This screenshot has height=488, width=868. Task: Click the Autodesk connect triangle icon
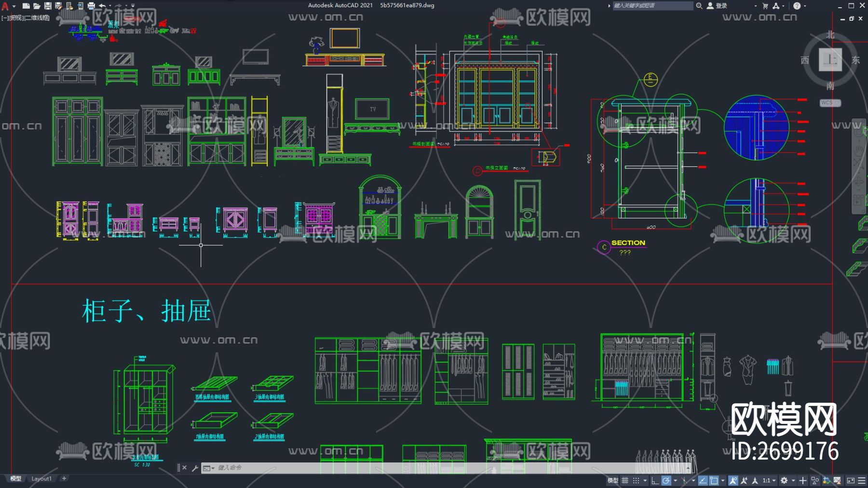pyautogui.click(x=776, y=6)
